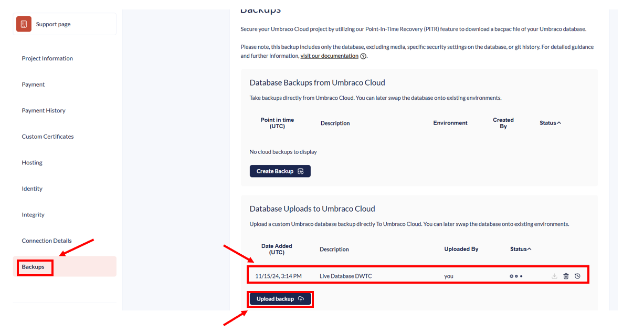Click the database icon on Create Backup
The width and height of the screenshot is (644, 332).
click(301, 171)
